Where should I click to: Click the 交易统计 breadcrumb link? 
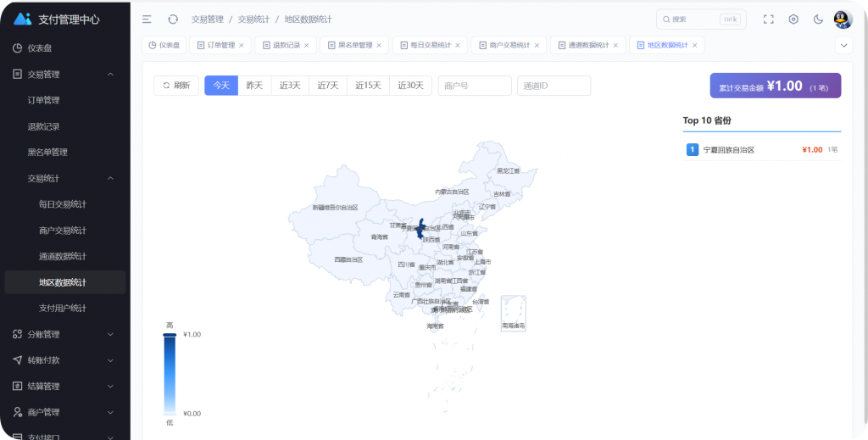(x=253, y=19)
